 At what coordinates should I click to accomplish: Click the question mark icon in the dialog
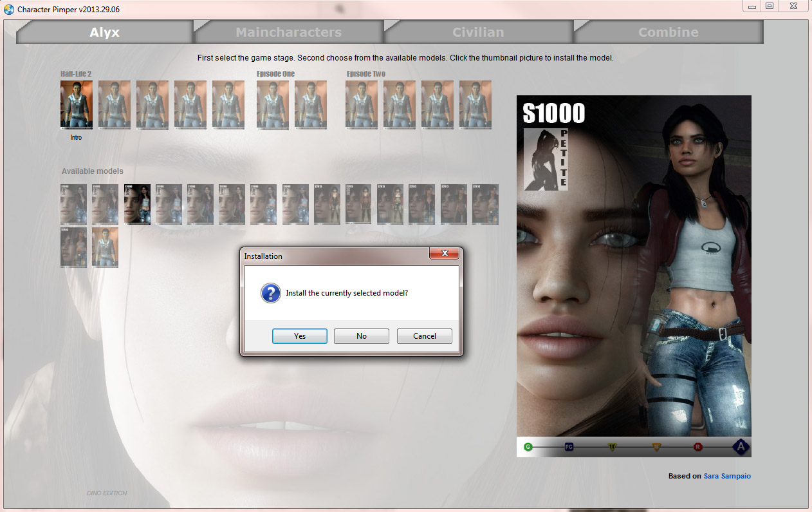(x=270, y=293)
